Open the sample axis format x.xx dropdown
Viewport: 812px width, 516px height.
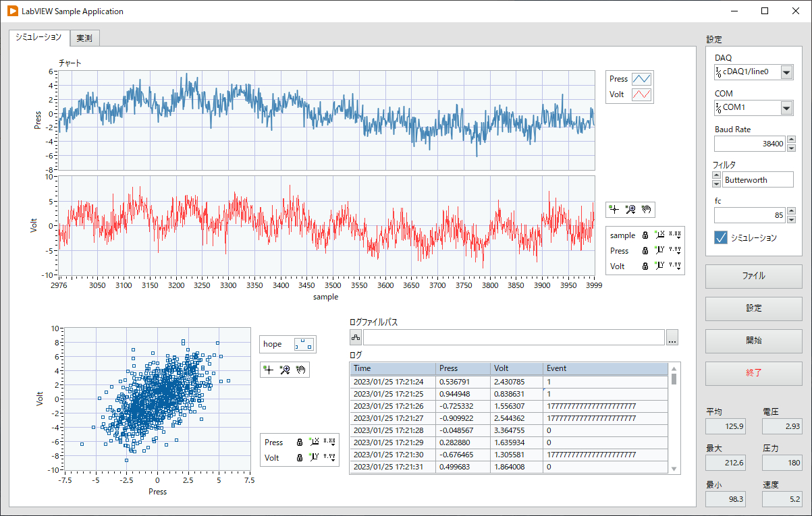tap(674, 235)
